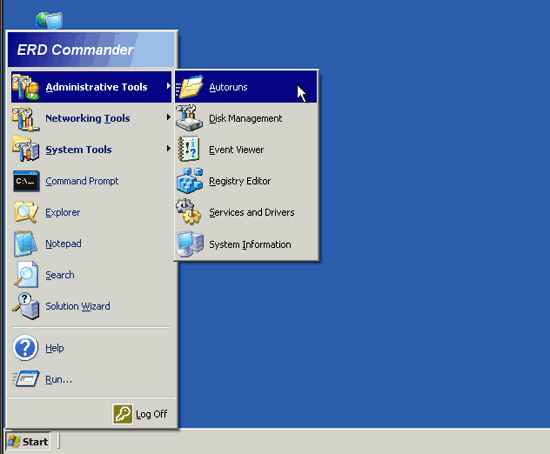This screenshot has height=454, width=550.
Task: Choose Run... from the Start menu
Action: [92, 379]
